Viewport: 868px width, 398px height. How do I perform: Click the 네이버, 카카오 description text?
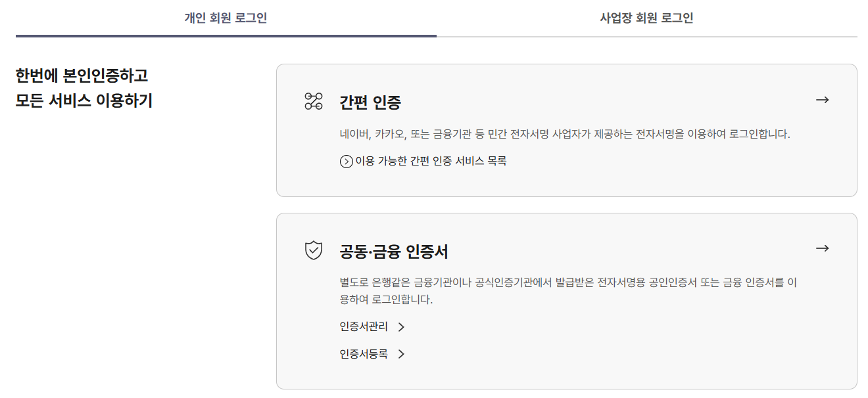[x=564, y=134]
